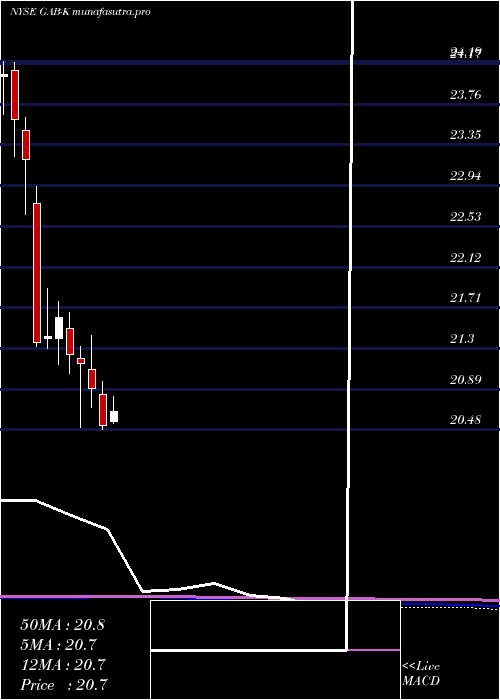Click the 23.35 price axis label
Viewport: 500px width, 700px height.
tap(466, 135)
